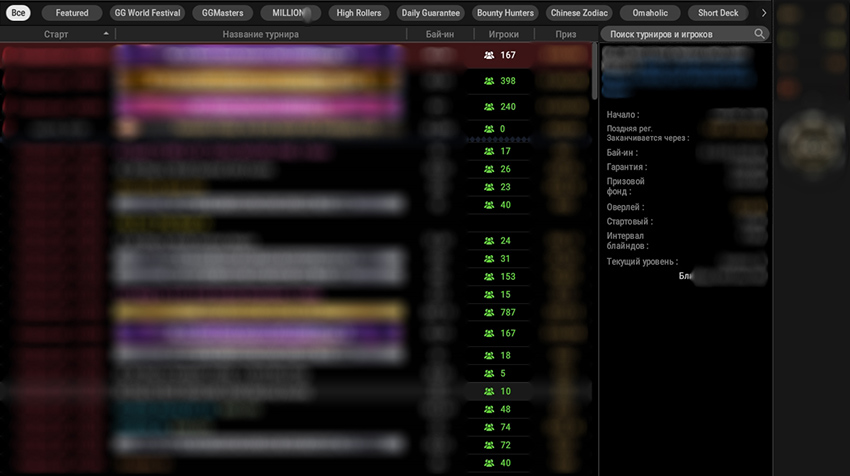Viewport: 850px width, 476px height.
Task: Click the tournament list vertical scrollbar
Action: click(x=595, y=72)
